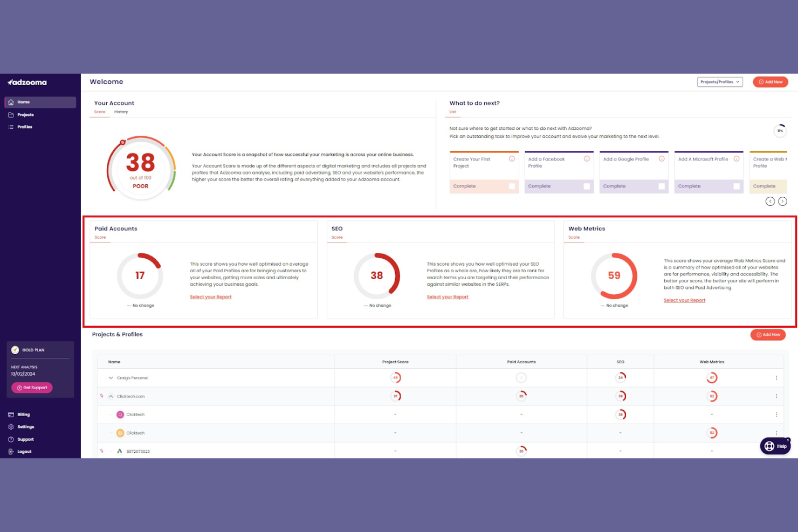Open the kebab menu for Craig's Personal row

coord(776,377)
